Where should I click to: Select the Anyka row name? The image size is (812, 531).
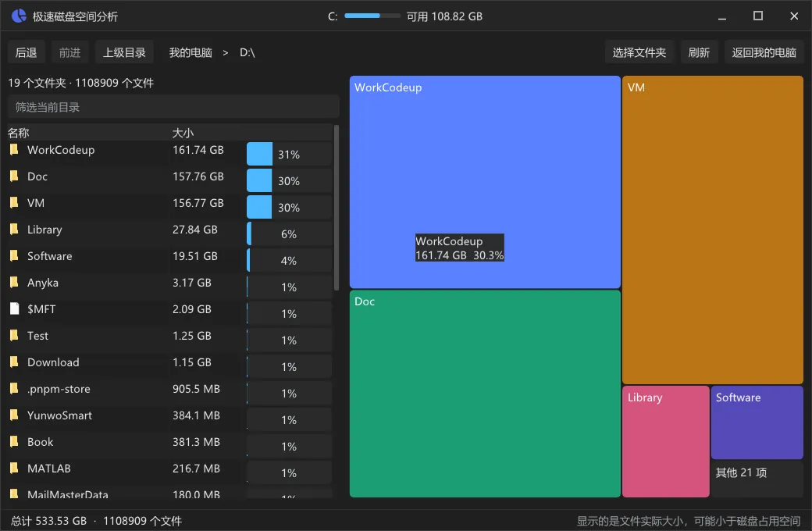(43, 283)
